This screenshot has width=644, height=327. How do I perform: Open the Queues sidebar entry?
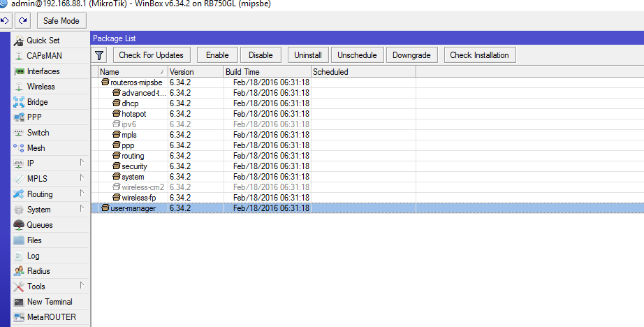[39, 225]
